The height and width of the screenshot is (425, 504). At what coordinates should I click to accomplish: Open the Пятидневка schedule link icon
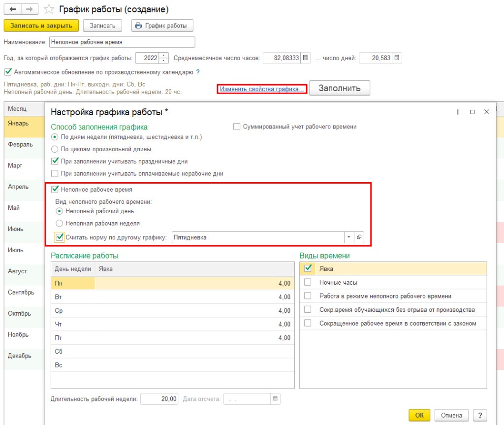tap(359, 237)
